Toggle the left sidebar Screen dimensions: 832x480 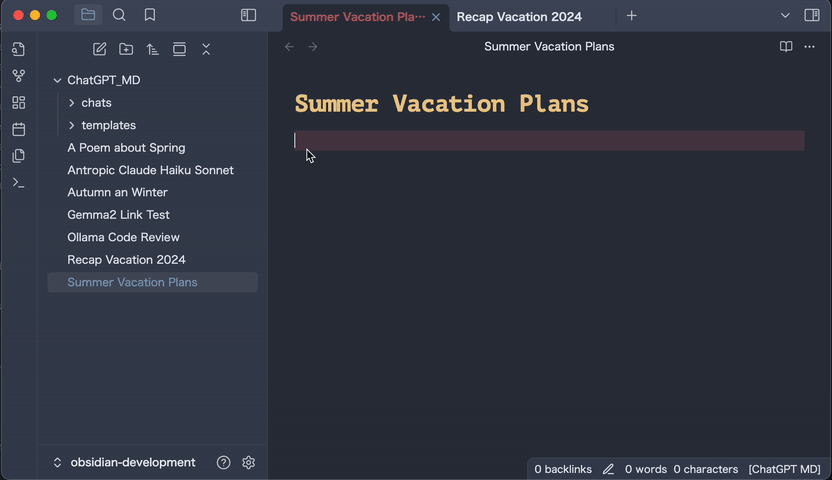(248, 15)
